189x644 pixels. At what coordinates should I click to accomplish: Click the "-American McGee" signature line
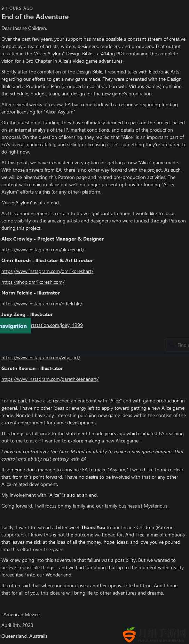21,614
